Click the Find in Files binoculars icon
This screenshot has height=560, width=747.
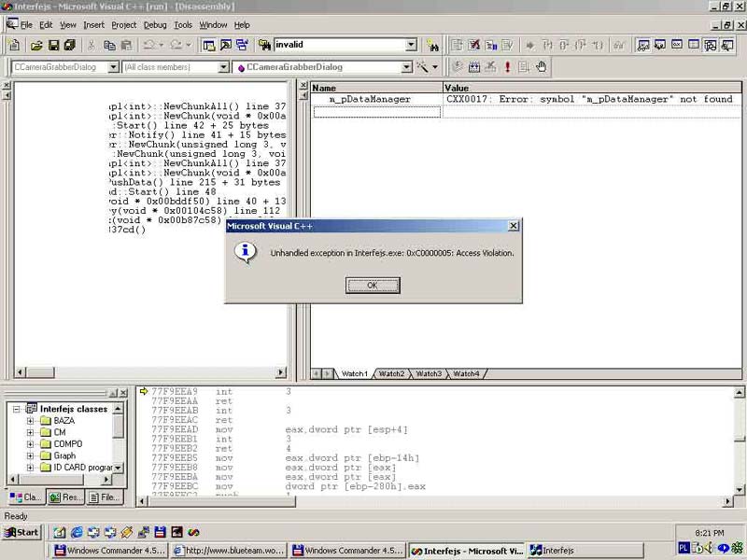[264, 45]
